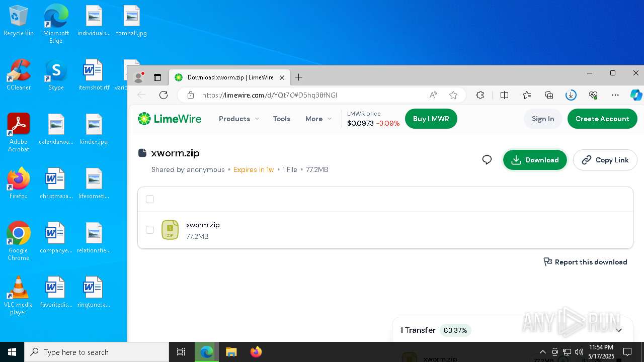Open the Browser essentials heart icon
The width and height of the screenshot is (644, 362).
[593, 95]
